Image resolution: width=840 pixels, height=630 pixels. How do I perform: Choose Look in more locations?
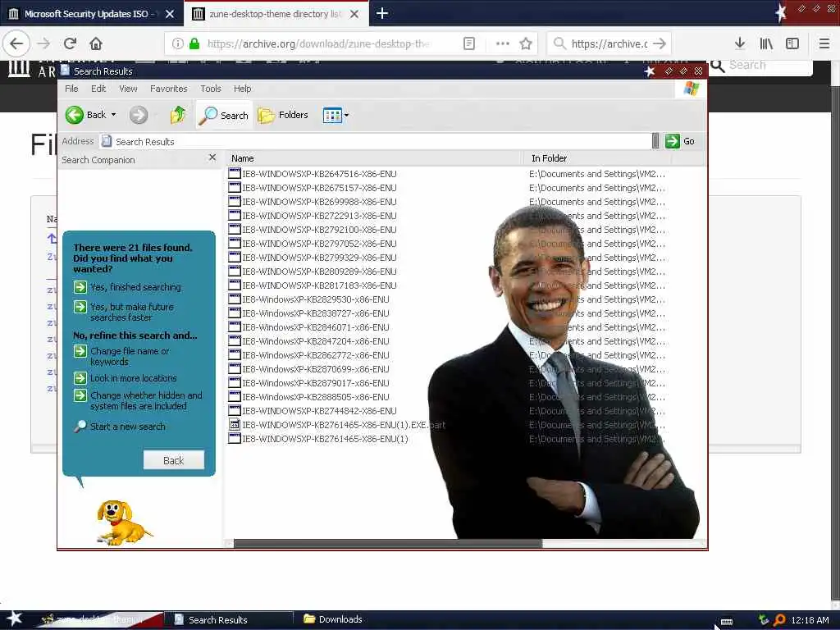(x=126, y=378)
